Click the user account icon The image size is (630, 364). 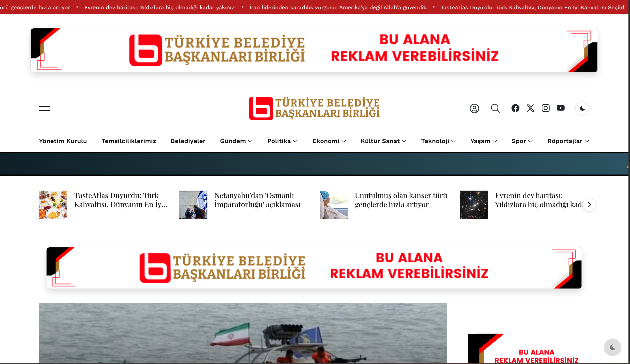coord(474,108)
